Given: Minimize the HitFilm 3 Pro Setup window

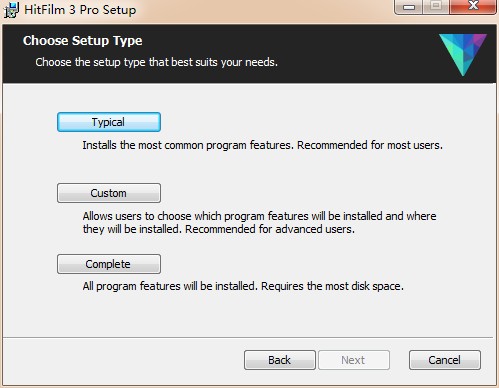Looking at the screenshot, I should tap(409, 6).
